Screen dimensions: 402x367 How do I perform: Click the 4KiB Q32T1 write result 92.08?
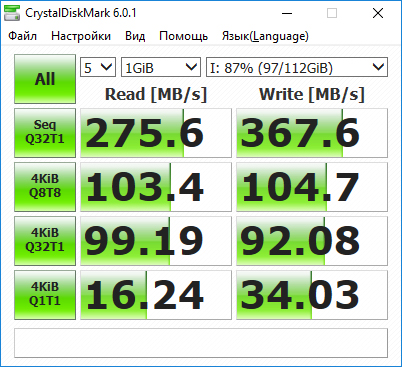[312, 241]
